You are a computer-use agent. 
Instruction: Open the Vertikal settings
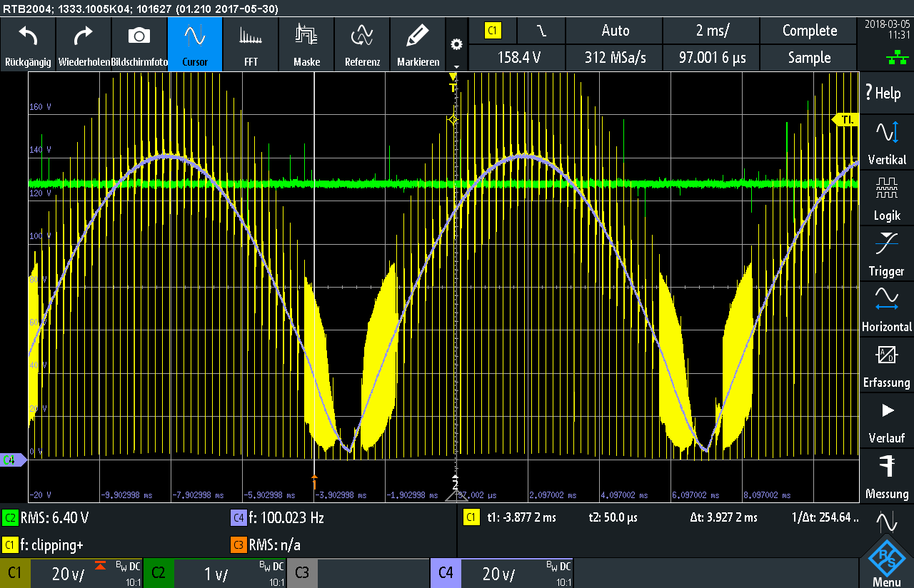point(886,143)
